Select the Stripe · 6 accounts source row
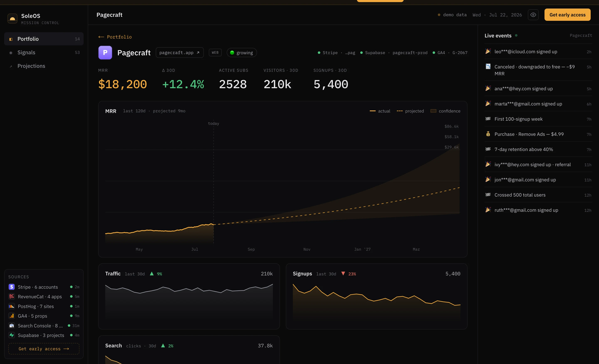Viewport: 599px width, 364px height. pos(44,287)
